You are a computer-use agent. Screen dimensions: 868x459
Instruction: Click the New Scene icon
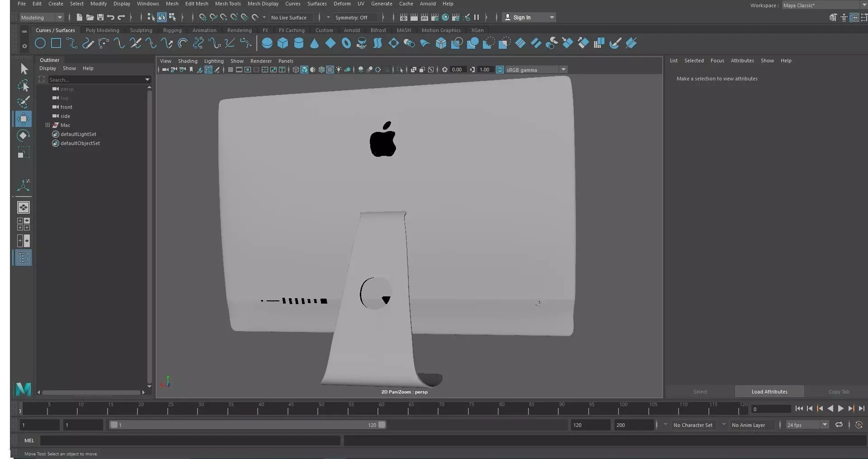tap(80, 17)
